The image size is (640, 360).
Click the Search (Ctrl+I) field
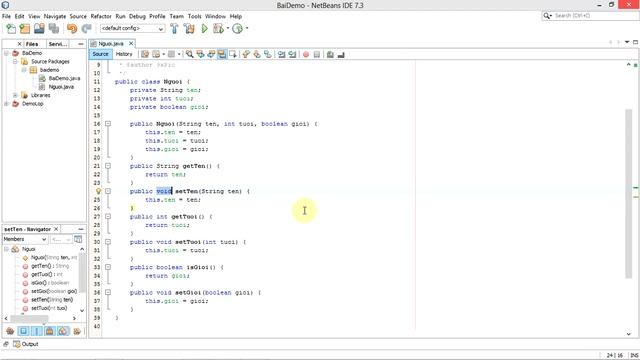coord(590,16)
